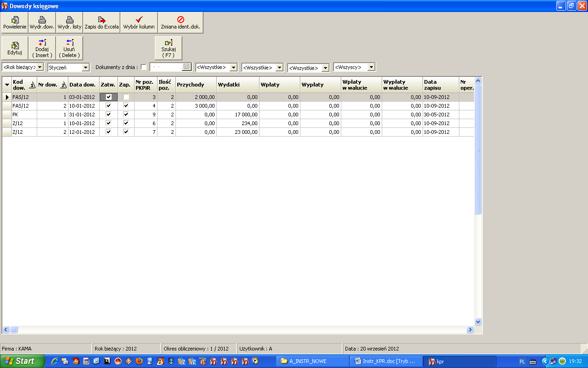Grab the horizontal scrollbar thumb of table

14,330
